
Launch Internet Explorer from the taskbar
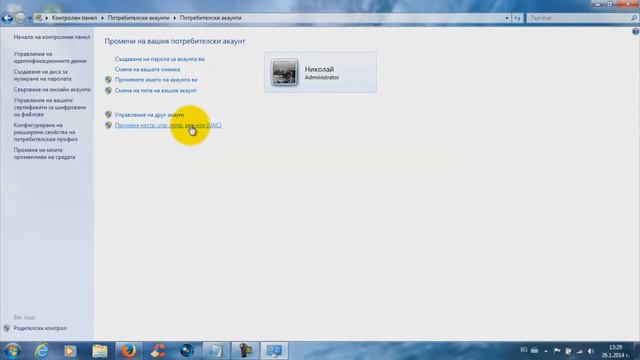41,351
